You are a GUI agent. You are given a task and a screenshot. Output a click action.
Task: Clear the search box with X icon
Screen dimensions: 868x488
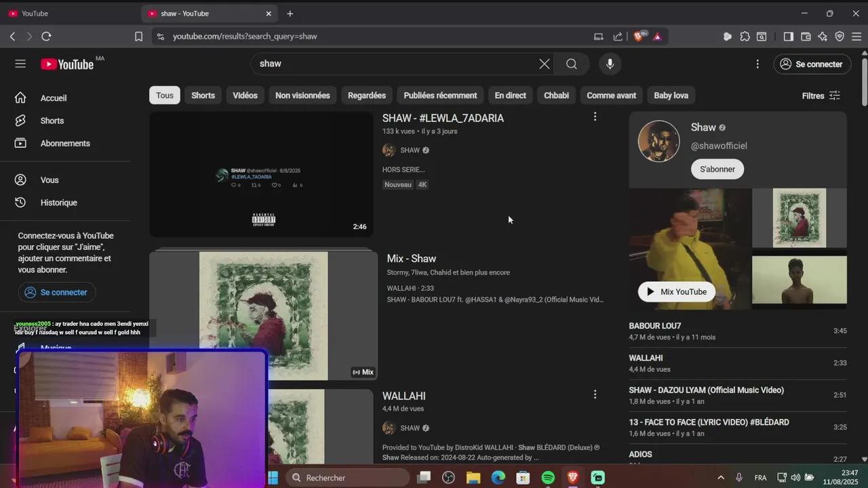click(545, 64)
